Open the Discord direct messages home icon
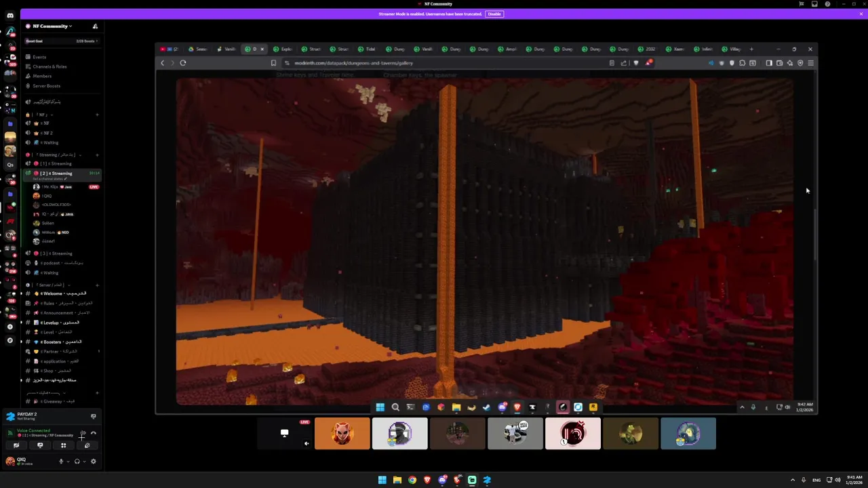This screenshot has width=868, height=488. tap(10, 15)
